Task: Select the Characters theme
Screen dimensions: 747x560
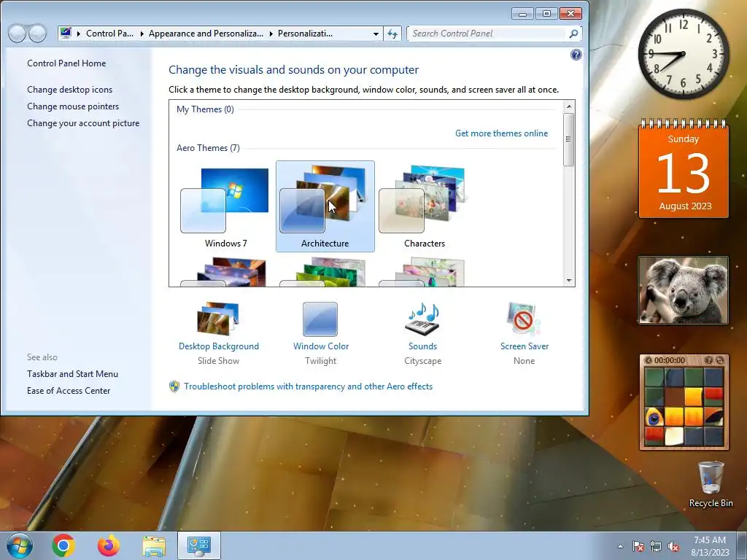Action: (x=424, y=207)
